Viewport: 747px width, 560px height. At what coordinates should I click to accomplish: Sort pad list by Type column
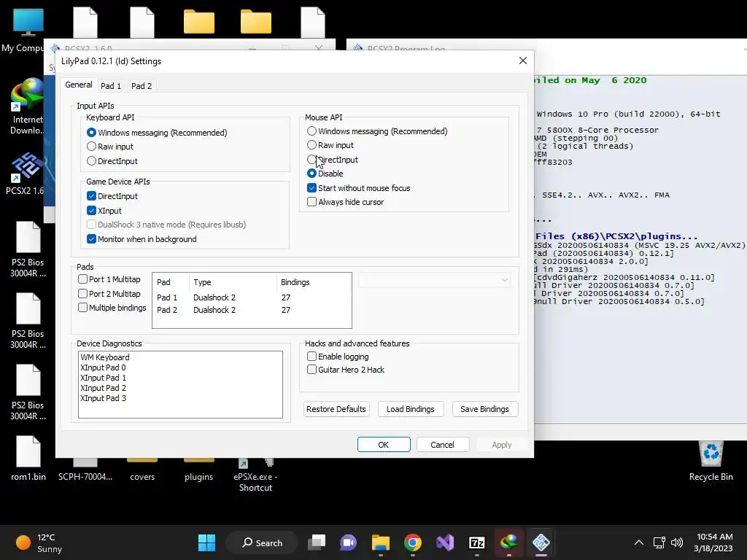tap(233, 282)
